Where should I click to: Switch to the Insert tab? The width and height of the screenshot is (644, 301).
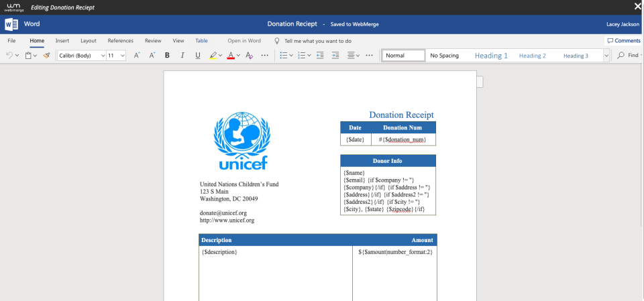coord(62,41)
